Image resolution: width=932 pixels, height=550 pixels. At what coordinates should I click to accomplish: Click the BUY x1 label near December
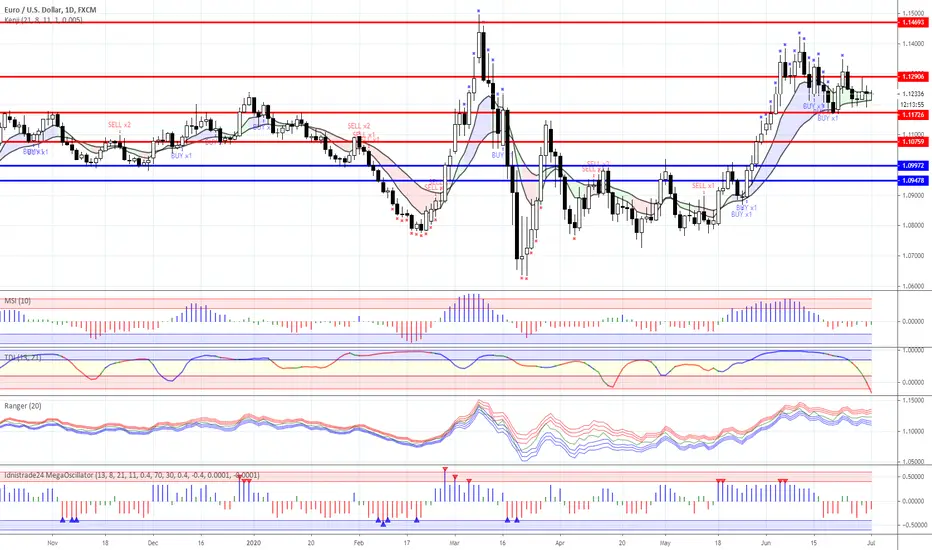tap(181, 156)
